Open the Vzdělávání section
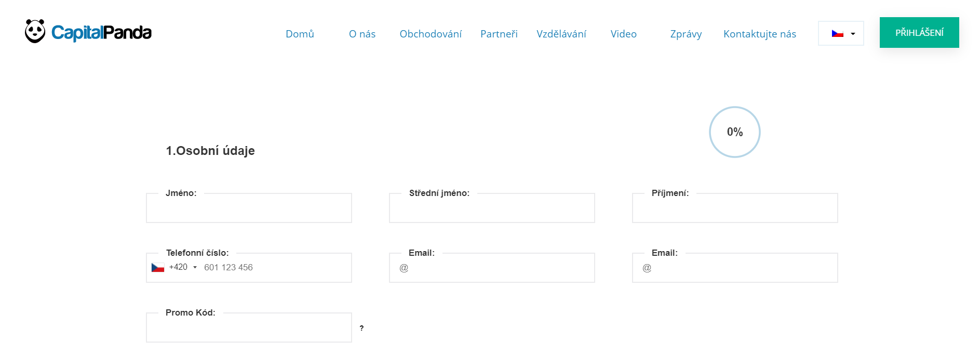Viewport: 980px width, 353px height. pos(561,34)
